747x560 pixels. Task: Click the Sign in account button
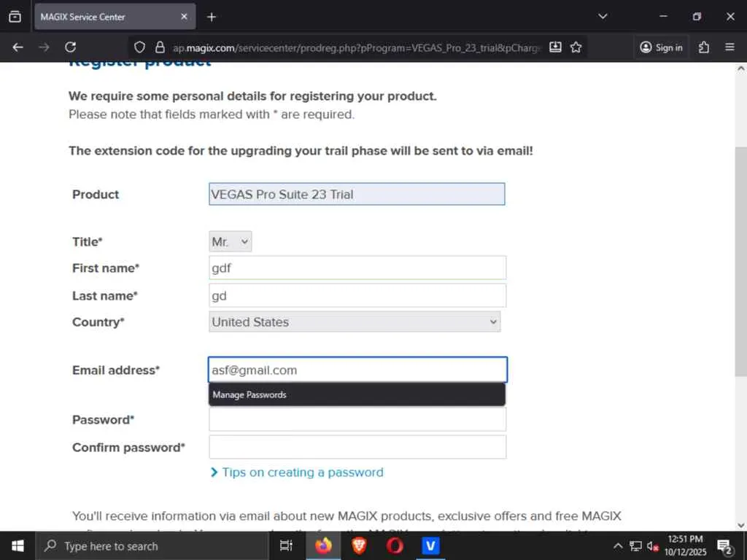(661, 47)
